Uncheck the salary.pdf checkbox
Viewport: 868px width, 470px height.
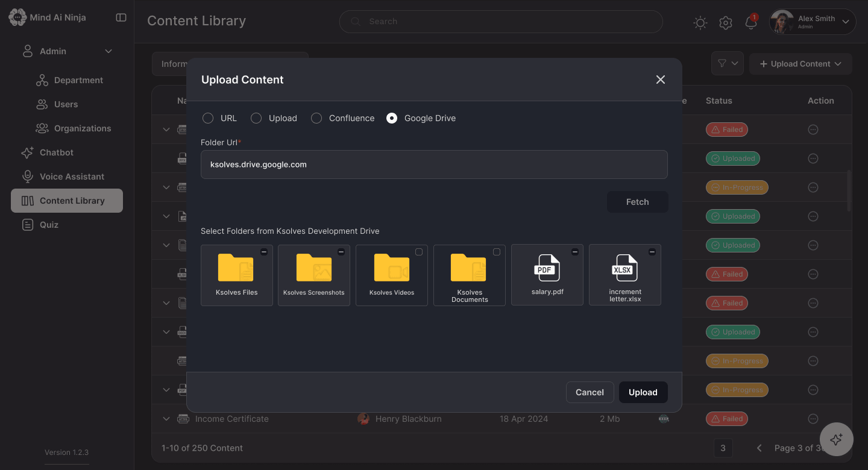574,252
